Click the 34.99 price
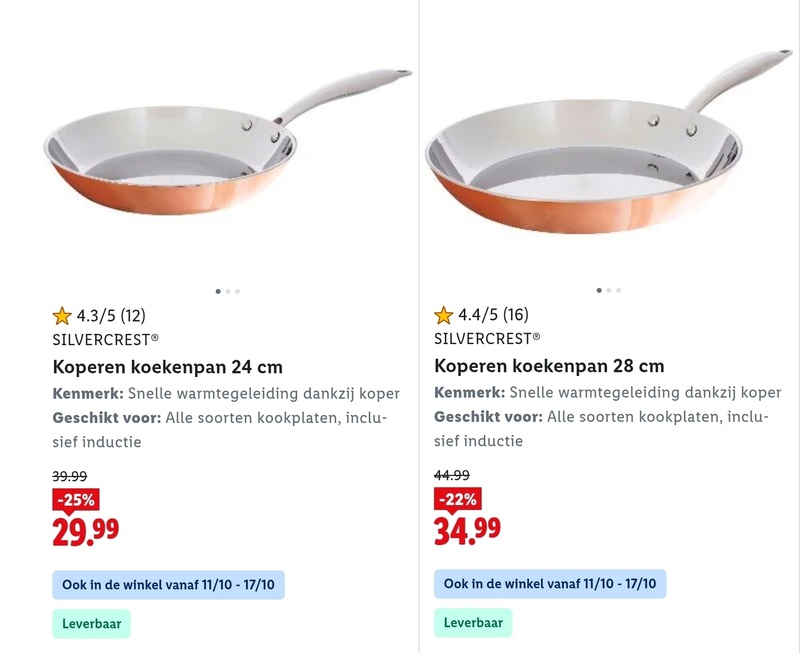Viewport: 800px width, 658px height. [467, 531]
